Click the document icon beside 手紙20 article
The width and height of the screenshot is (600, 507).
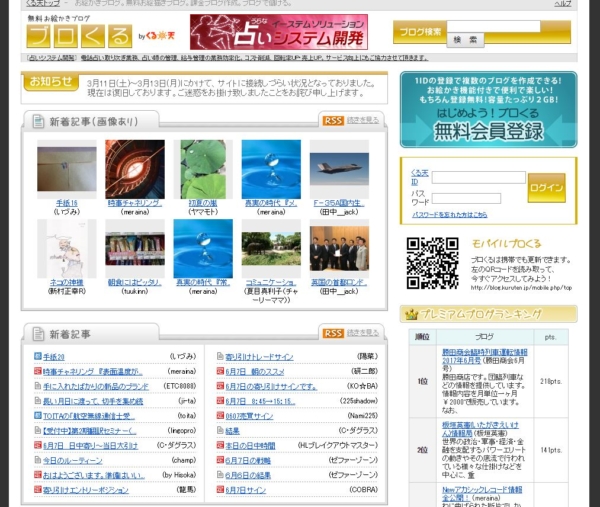click(35, 356)
